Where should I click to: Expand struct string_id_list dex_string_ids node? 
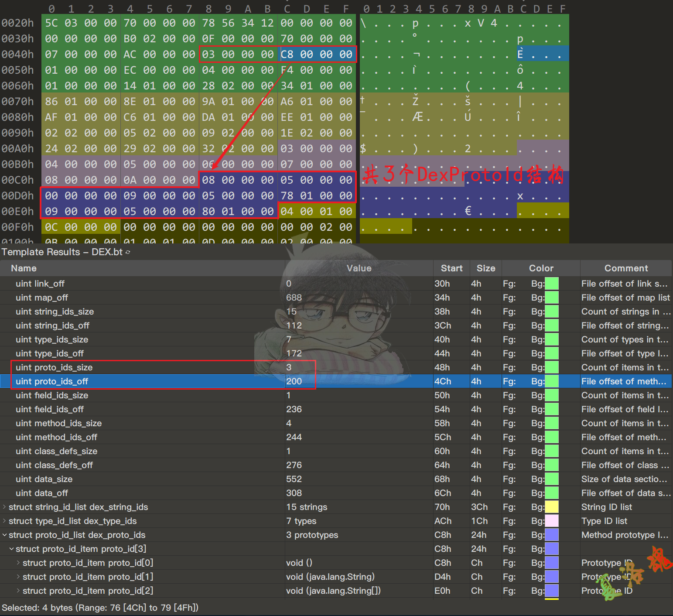[x=4, y=507]
